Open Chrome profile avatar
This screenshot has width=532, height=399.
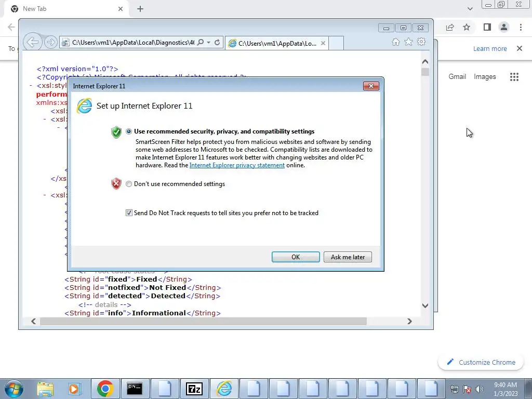pos(504,27)
